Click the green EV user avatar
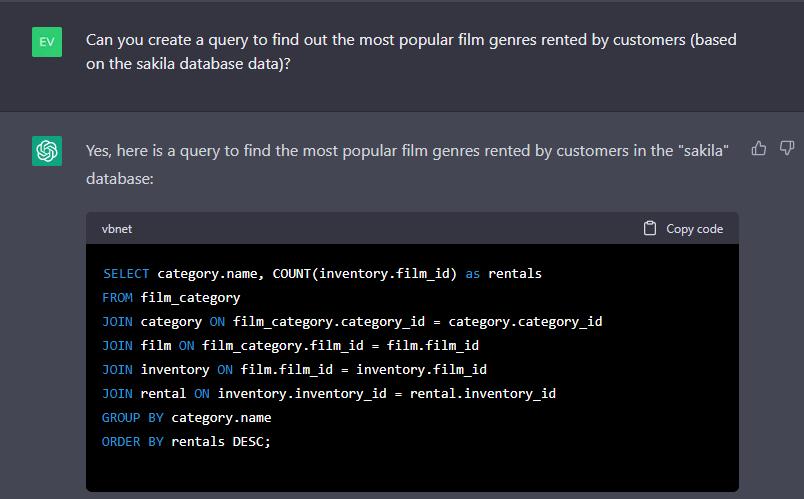This screenshot has height=499, width=804. [x=47, y=42]
